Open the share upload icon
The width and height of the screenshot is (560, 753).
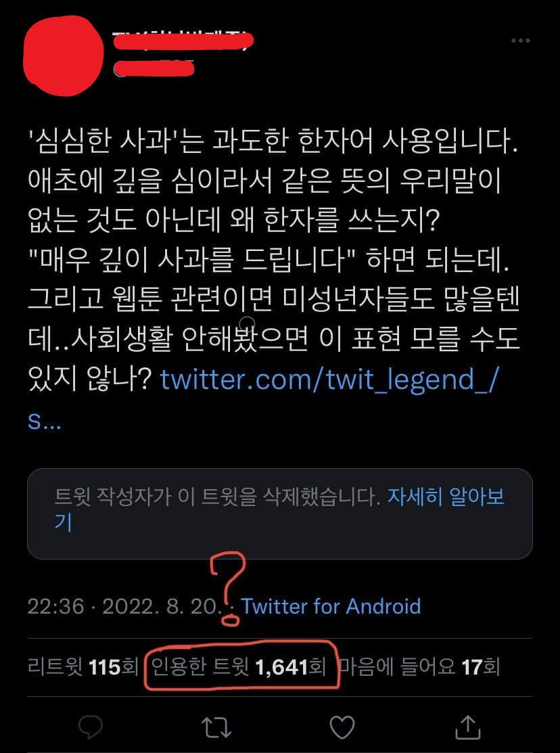point(468,727)
